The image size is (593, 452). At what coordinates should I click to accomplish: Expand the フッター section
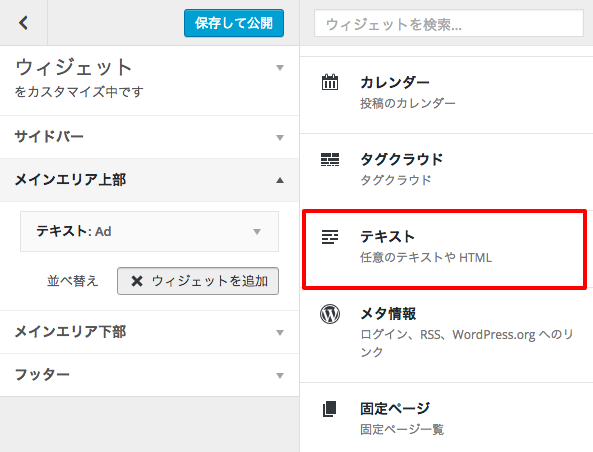pyautogui.click(x=149, y=375)
